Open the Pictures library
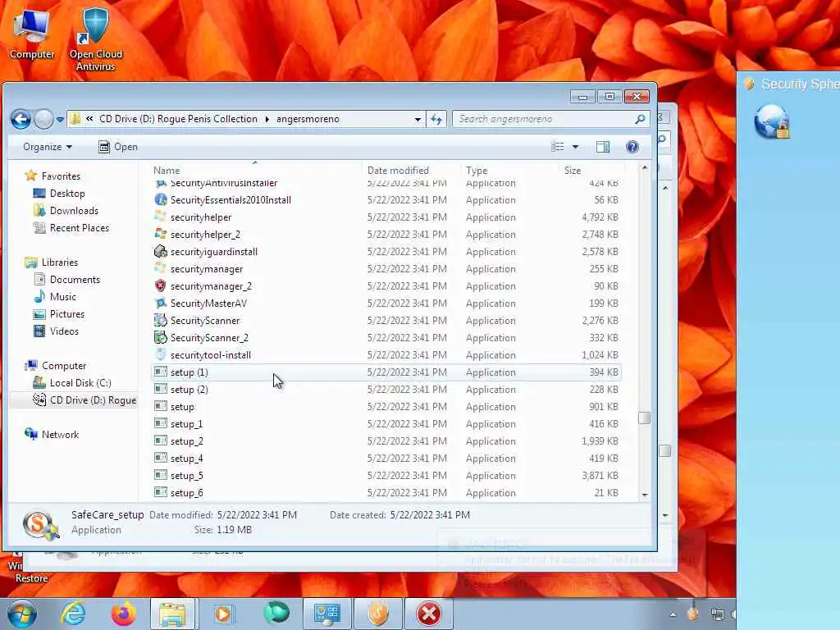Image resolution: width=840 pixels, height=630 pixels. 59,314
